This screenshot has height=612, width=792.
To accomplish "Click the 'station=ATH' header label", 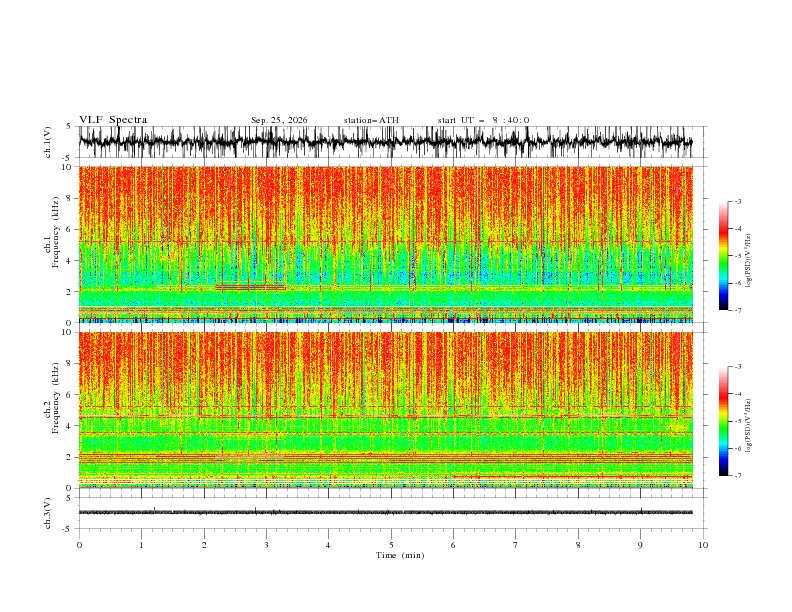I will click(371, 120).
